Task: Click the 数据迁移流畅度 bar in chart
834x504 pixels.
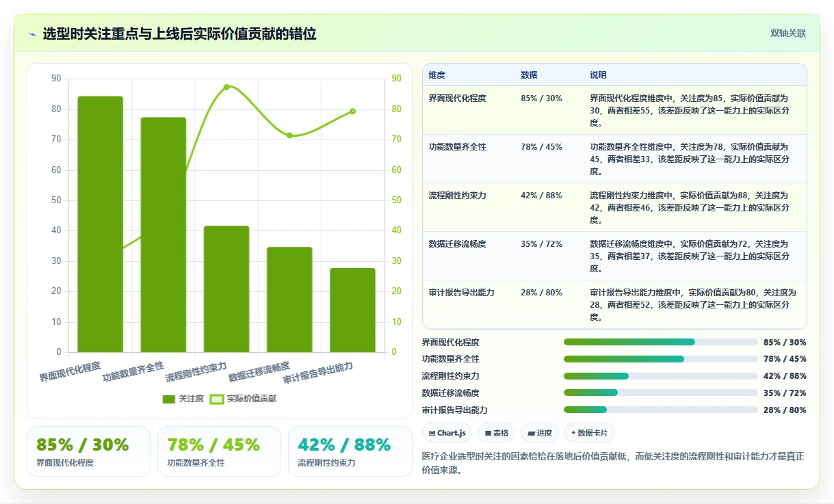Action: click(289, 300)
